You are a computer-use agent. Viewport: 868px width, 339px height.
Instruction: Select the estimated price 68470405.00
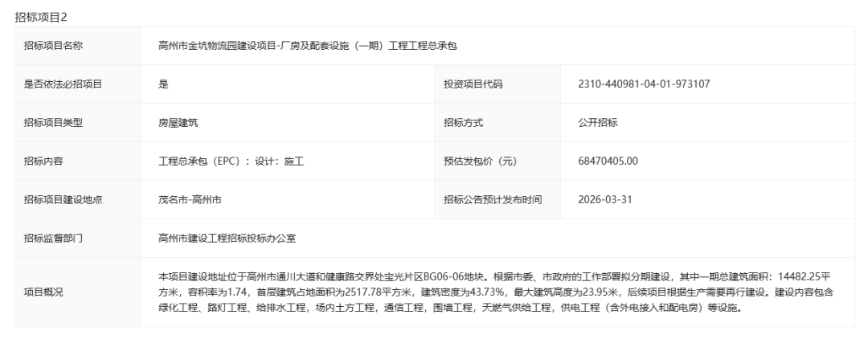click(x=608, y=161)
